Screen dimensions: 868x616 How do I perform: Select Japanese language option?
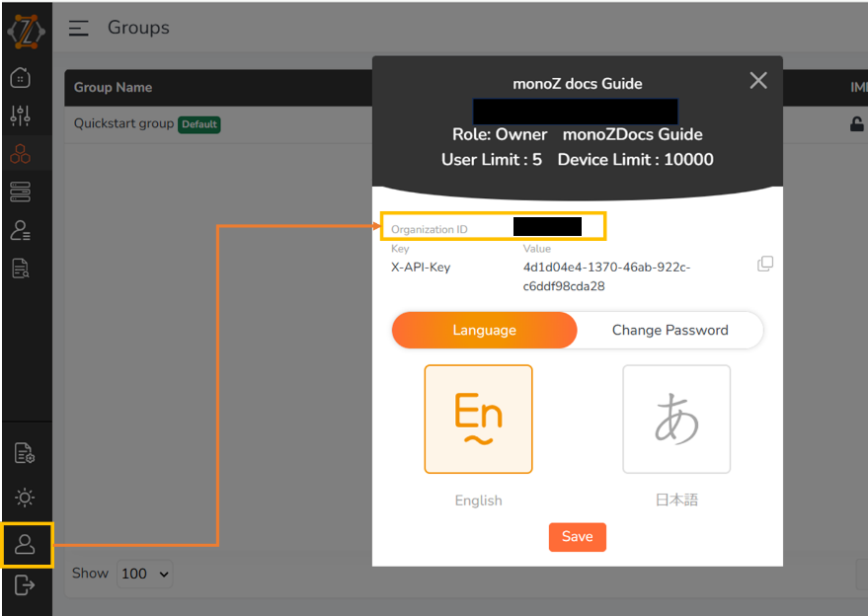(x=676, y=420)
